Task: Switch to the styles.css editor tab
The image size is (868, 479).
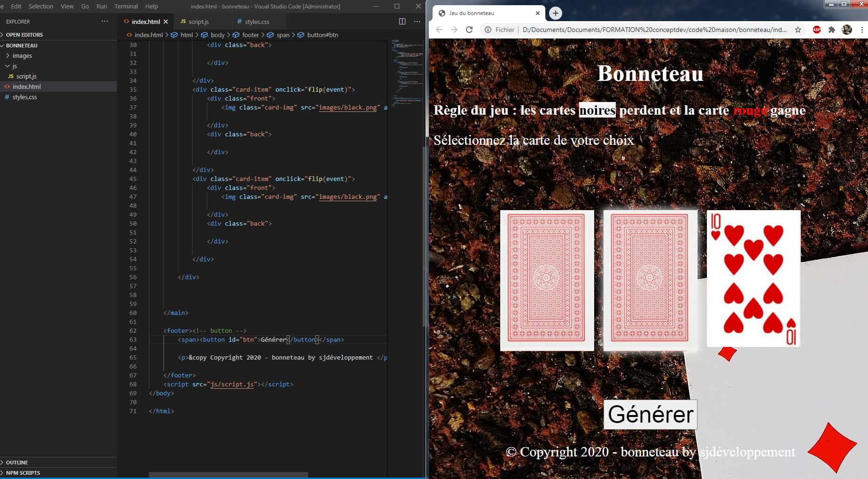Action: [x=257, y=22]
